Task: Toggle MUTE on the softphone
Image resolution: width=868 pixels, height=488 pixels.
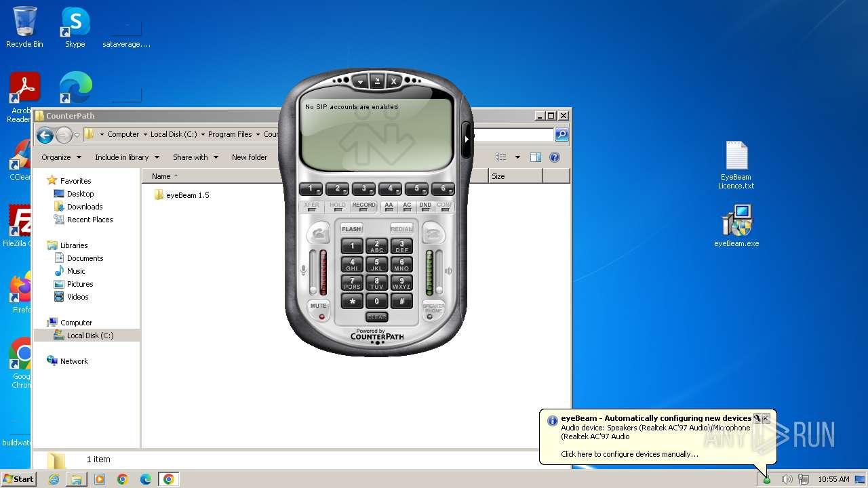Action: tap(319, 310)
